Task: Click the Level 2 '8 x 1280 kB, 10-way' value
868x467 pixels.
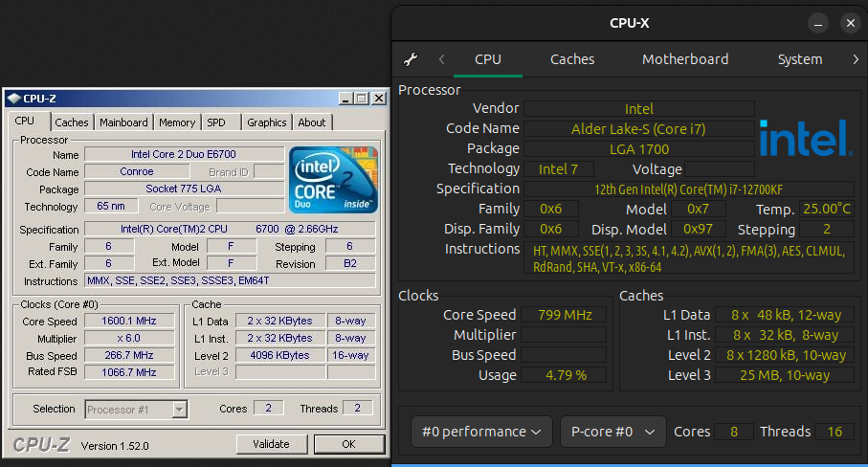Action: pyautogui.click(x=785, y=355)
